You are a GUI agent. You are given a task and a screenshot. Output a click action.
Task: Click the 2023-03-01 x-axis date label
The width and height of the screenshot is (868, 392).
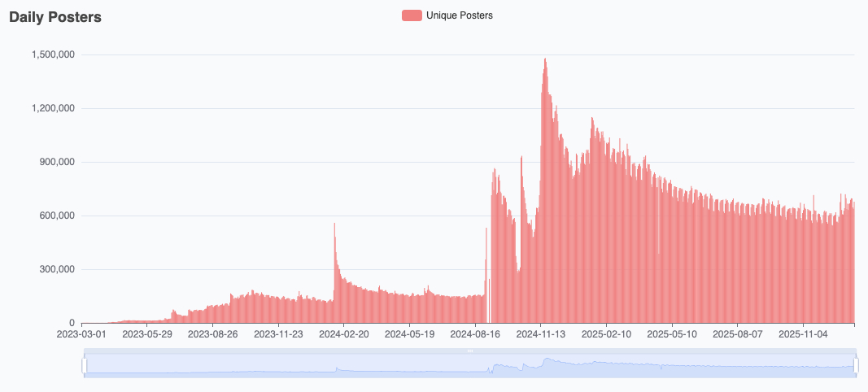tap(80, 333)
